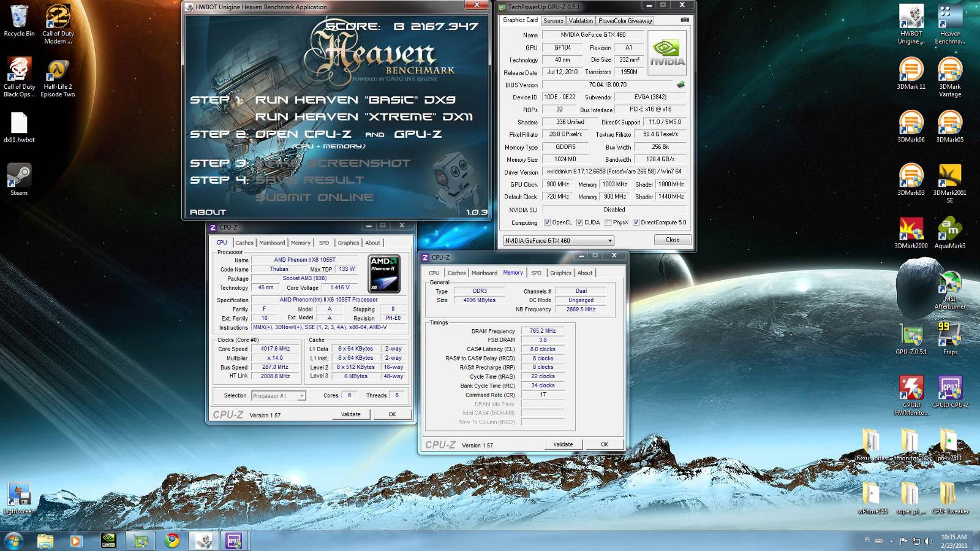
Task: Switch to Sensors tab in GPU-Z
Action: (x=553, y=21)
